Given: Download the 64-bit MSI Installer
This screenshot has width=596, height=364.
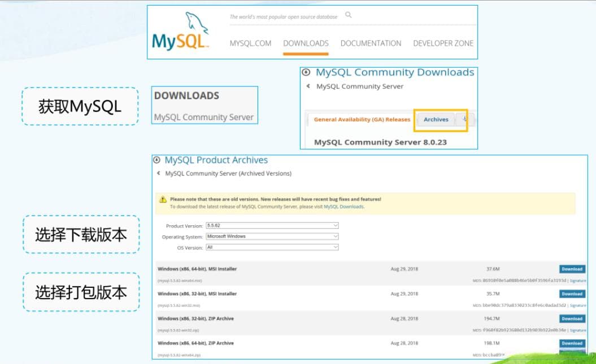Looking at the screenshot, I should coord(572,269).
